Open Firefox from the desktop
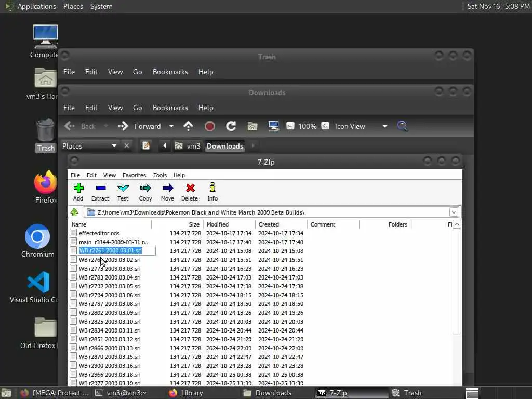The height and width of the screenshot is (399, 532). click(46, 187)
